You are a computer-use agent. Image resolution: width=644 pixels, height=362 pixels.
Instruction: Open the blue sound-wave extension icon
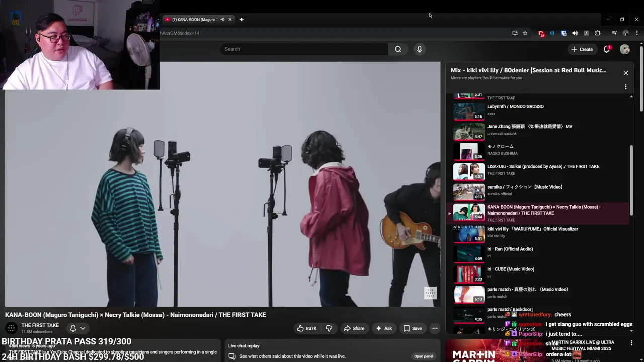(552, 33)
